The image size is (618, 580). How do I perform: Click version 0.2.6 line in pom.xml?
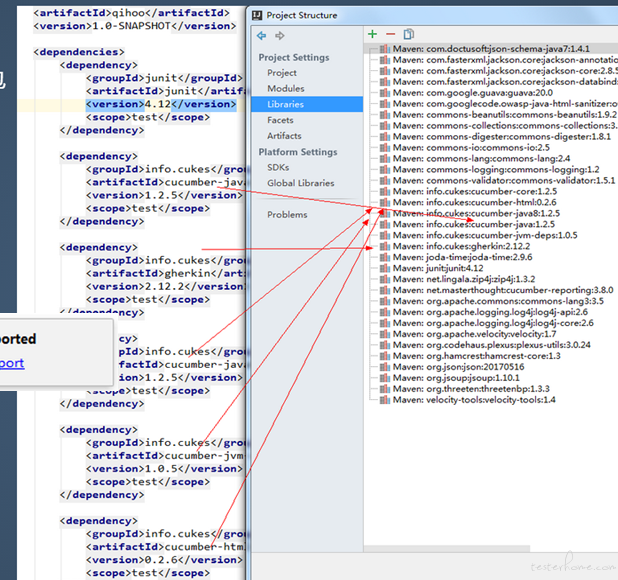[164, 560]
